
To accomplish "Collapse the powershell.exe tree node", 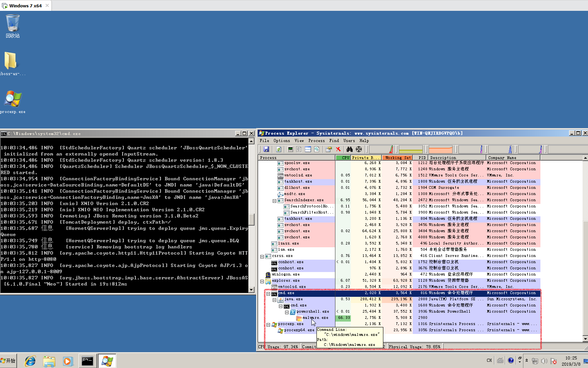I will coord(287,312).
